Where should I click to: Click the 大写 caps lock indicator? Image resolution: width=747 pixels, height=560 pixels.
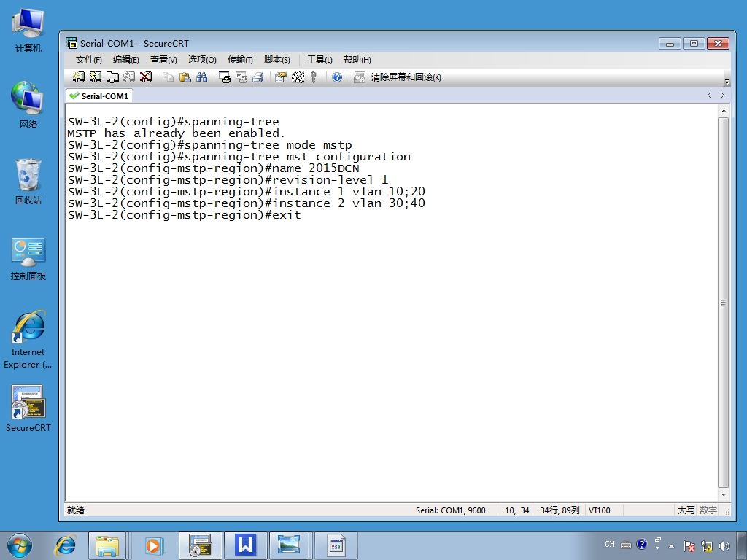[686, 510]
